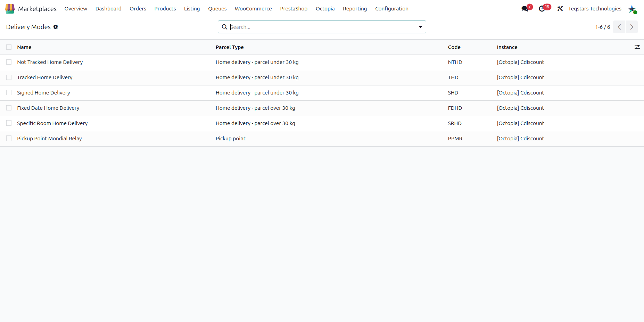Tick the Fixed Date Home Delivery checkbox
644x322 pixels.
[9, 108]
